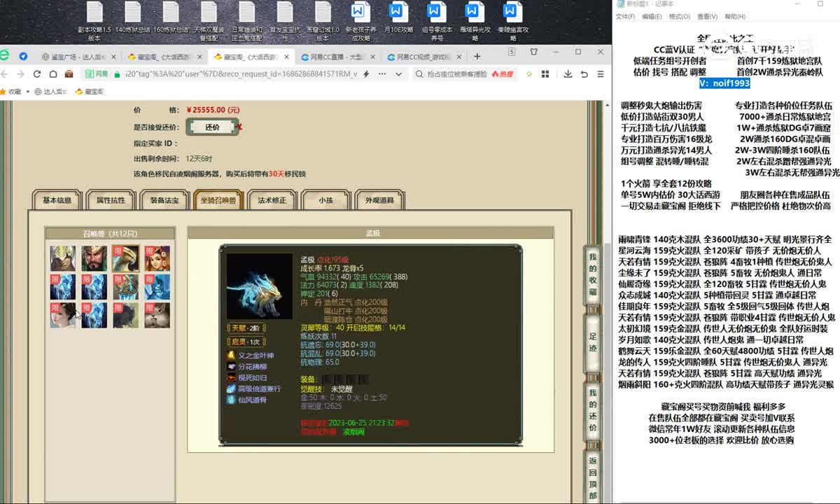This screenshot has width=840, height=504.
Task: Open document 组号零成本养号 on desktop
Action: click(x=435, y=21)
